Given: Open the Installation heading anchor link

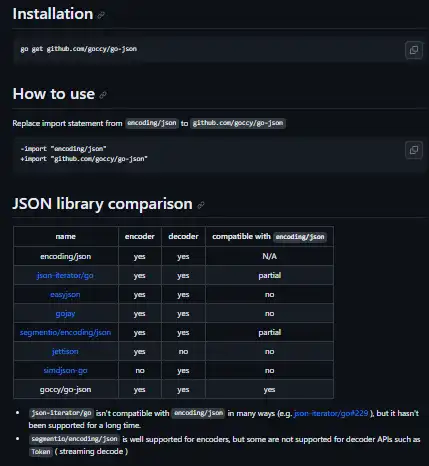Looking at the screenshot, I should point(101,15).
